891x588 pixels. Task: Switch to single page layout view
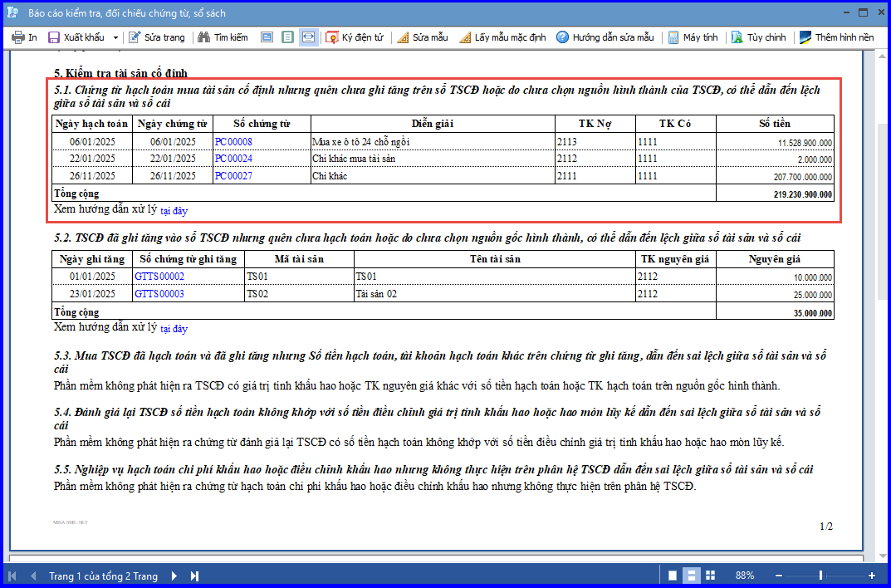673,576
